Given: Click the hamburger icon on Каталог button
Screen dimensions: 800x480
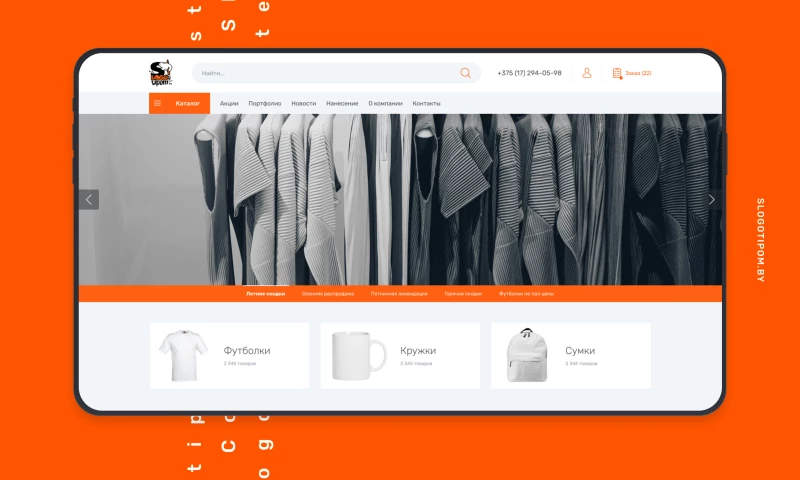Looking at the screenshot, I should coord(158,103).
